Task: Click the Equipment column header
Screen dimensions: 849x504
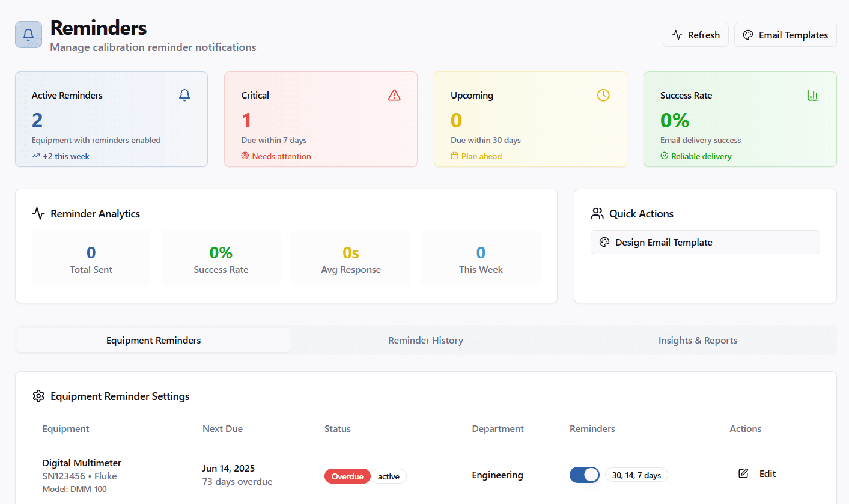Action: [x=65, y=428]
